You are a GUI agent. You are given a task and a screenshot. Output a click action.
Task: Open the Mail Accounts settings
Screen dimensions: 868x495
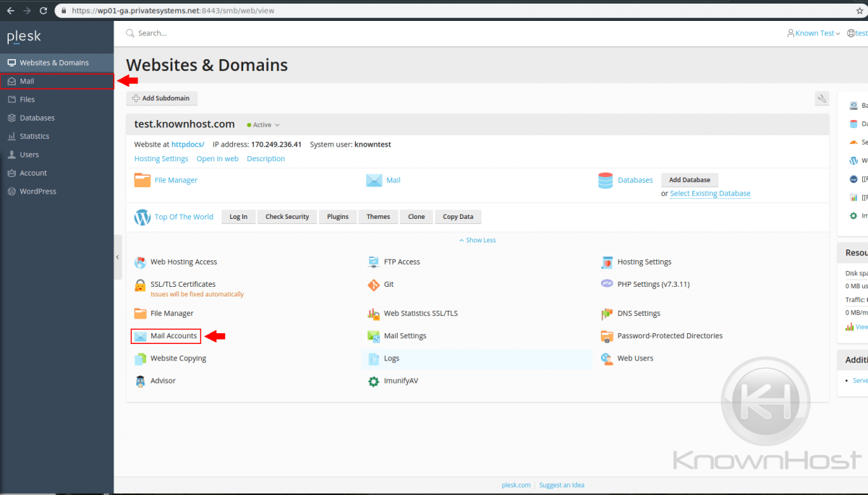[173, 335]
